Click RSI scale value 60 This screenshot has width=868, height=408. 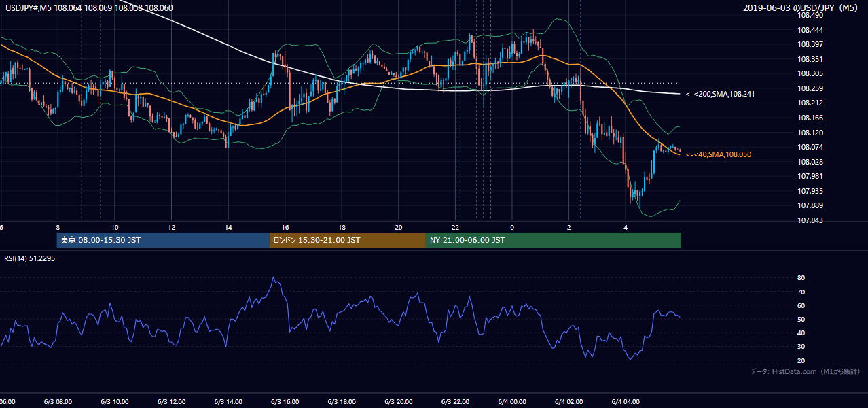801,305
